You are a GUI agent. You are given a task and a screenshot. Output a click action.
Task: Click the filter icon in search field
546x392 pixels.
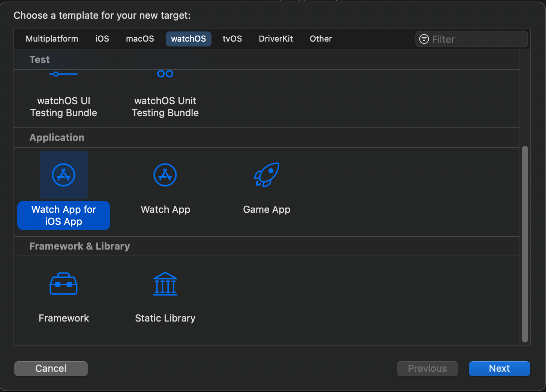tap(424, 39)
